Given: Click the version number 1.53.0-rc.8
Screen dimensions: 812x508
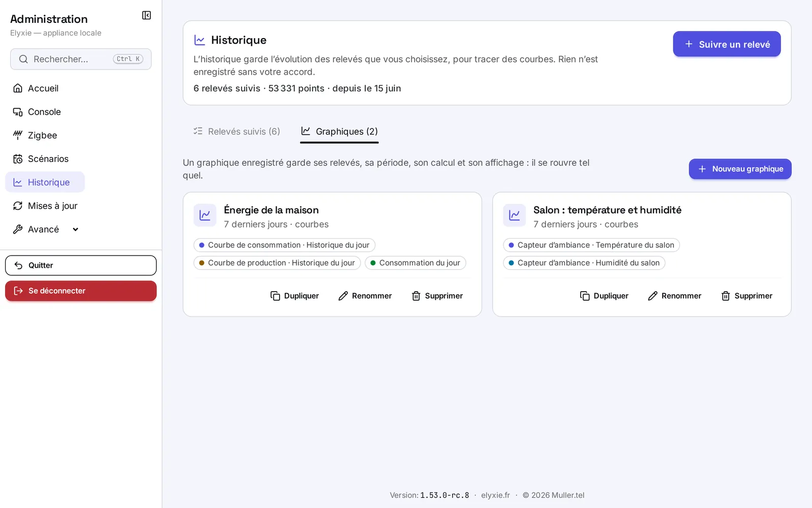Looking at the screenshot, I should [x=445, y=495].
